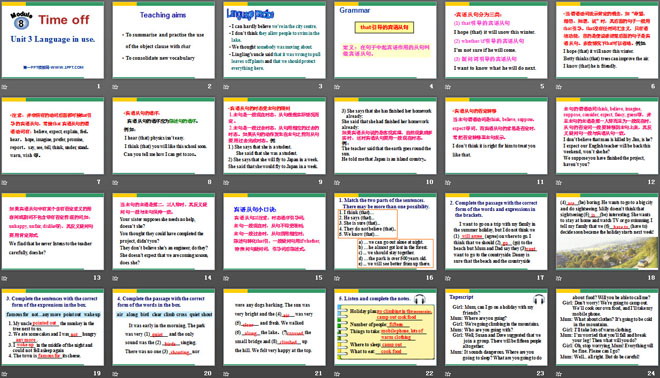Click the animation star under slide 9

coord(226,183)
